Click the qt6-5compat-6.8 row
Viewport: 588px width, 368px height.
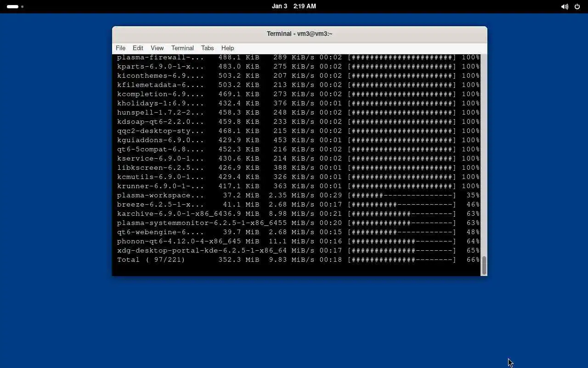coord(298,149)
